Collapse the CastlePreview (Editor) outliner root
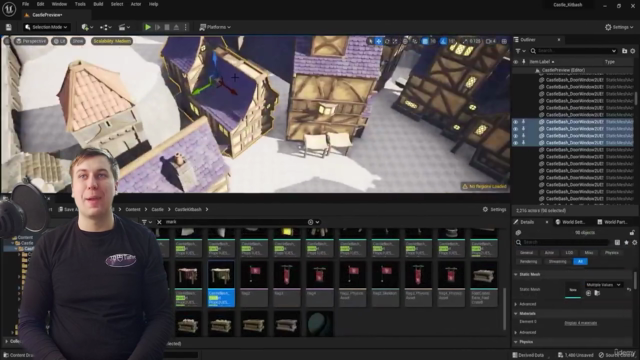This screenshot has width=640, height=360. (x=537, y=70)
